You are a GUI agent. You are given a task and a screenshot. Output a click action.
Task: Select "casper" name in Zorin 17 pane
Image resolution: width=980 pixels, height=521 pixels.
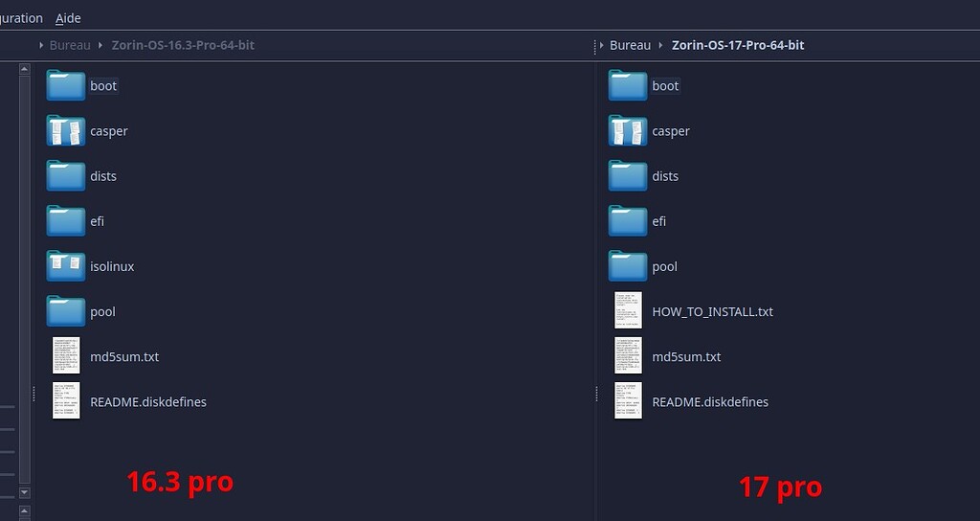(671, 130)
